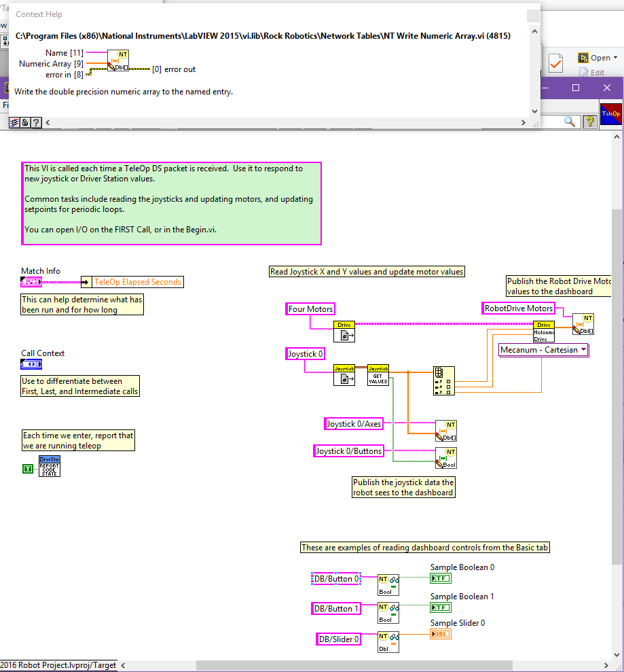Click the True boolean constant
The width and height of the screenshot is (624, 672).
click(27, 469)
